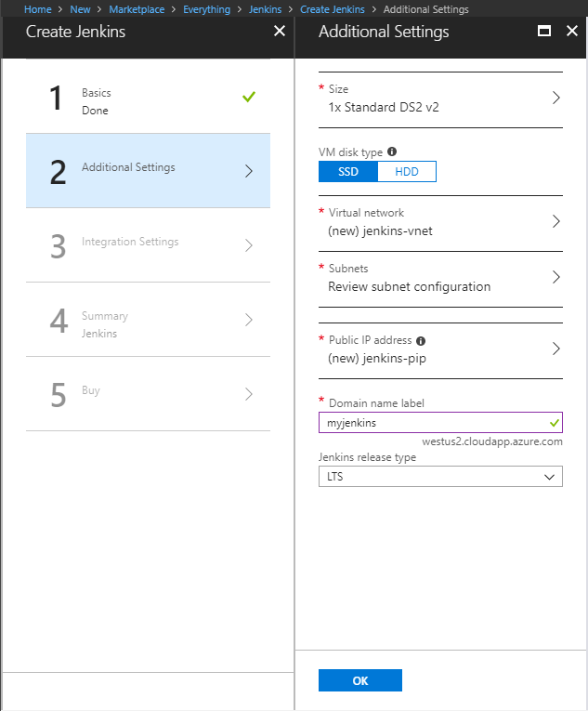
Task: Expand Public IP address jenkins-pip
Action: [x=440, y=350]
